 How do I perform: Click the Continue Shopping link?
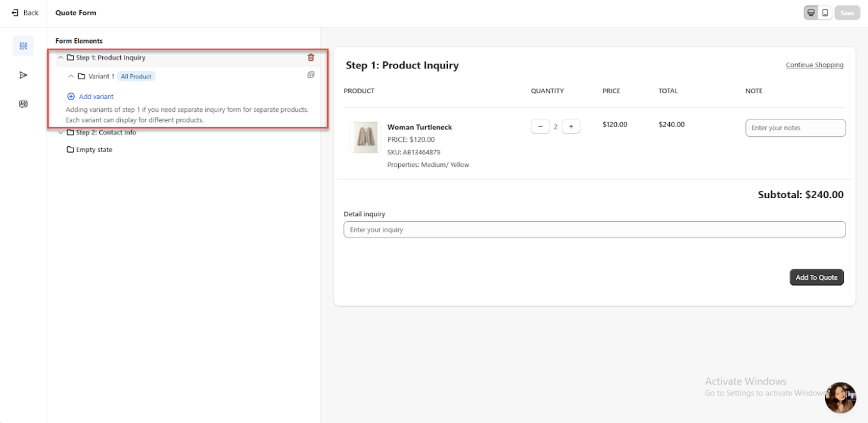(x=814, y=65)
